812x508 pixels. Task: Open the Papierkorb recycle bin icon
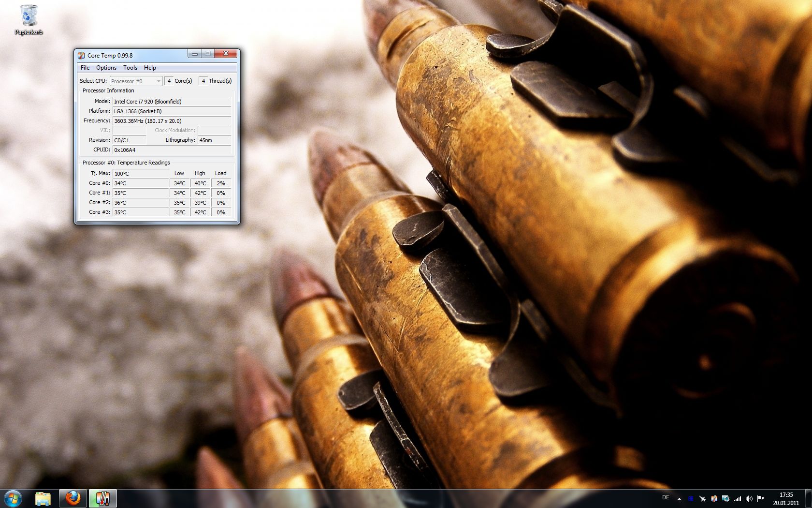(29, 20)
